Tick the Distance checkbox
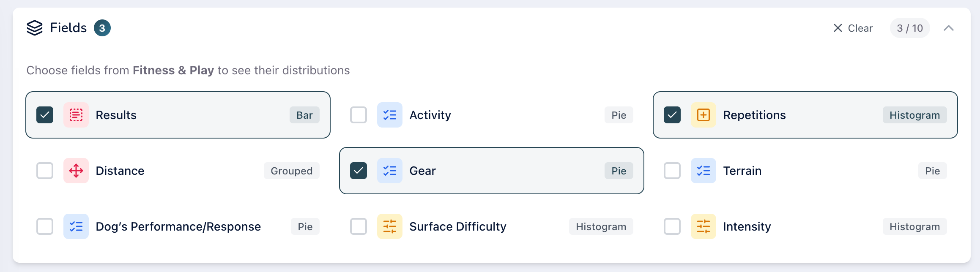 tap(45, 171)
